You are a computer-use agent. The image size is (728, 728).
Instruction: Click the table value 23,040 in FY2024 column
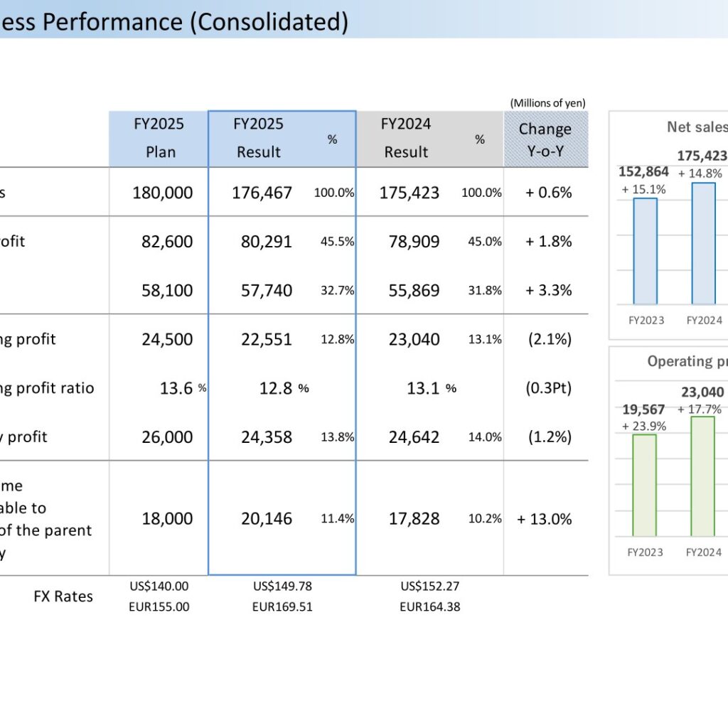pyautogui.click(x=414, y=339)
